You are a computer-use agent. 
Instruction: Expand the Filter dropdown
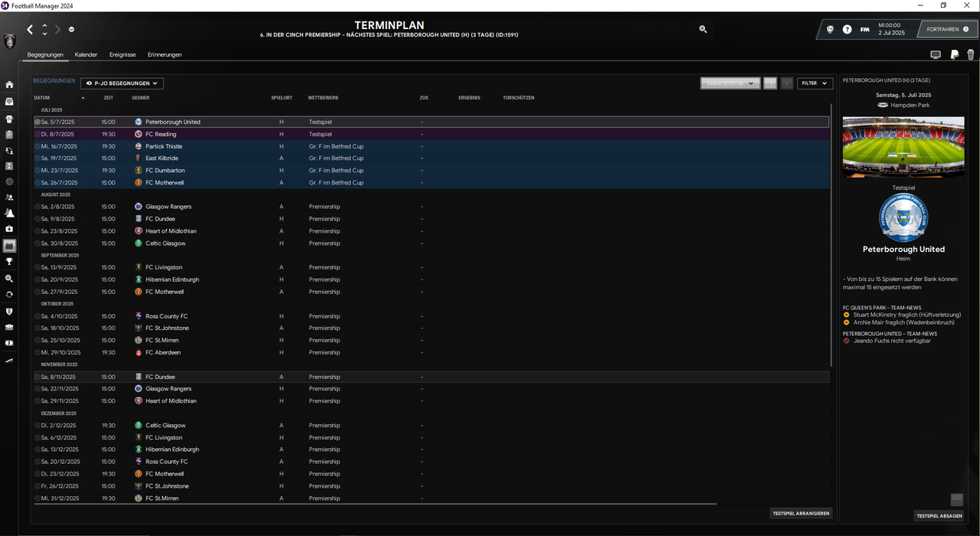coord(815,83)
